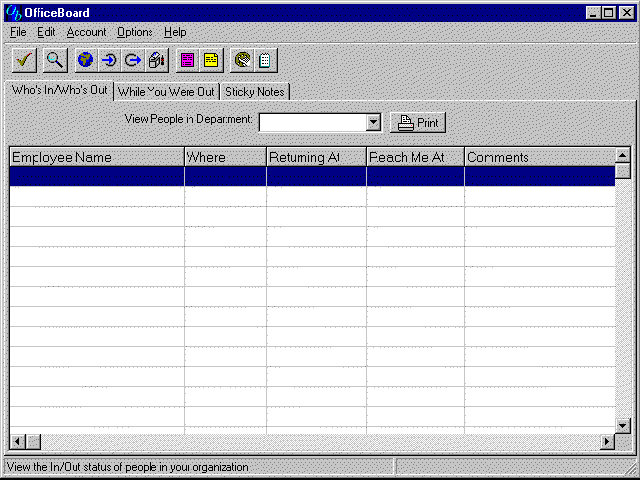Click the arrow-into-circle sign in icon
Viewport: 640px width, 480px height.
109,60
